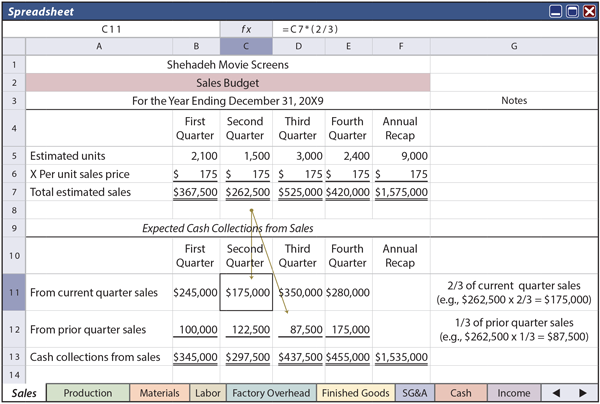This screenshot has height=404, width=600.
Task: Select third quarter sales cell $525,000
Action: (299, 192)
